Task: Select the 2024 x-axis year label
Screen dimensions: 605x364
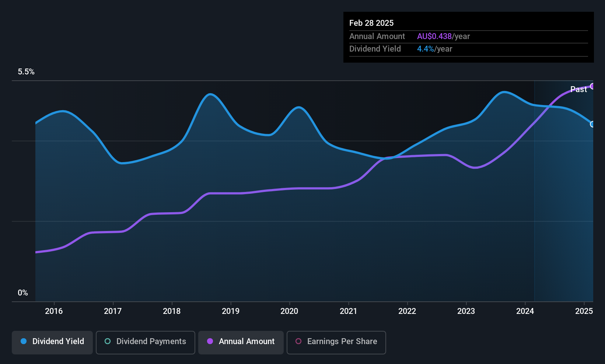Action: pos(525,311)
